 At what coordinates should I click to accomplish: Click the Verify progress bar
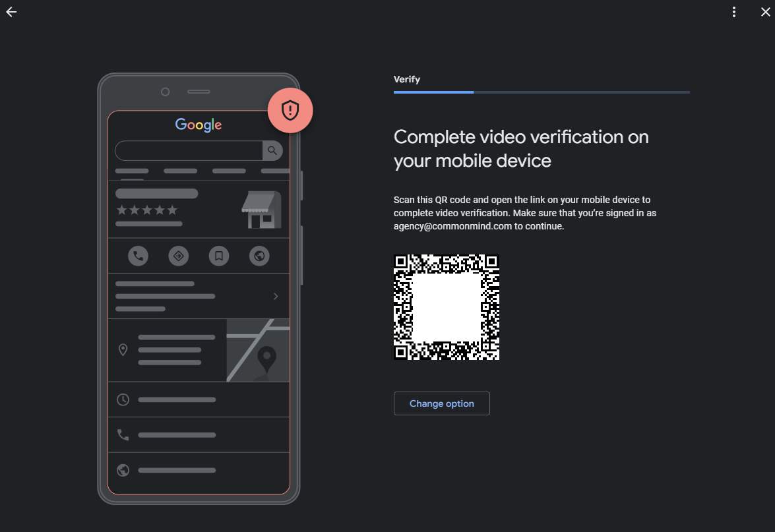tap(542, 92)
